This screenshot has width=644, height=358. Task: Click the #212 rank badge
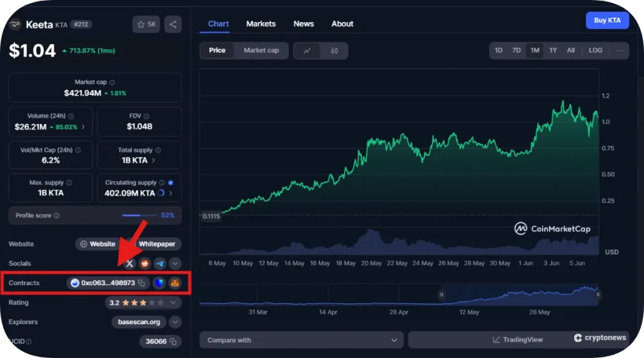(x=81, y=25)
